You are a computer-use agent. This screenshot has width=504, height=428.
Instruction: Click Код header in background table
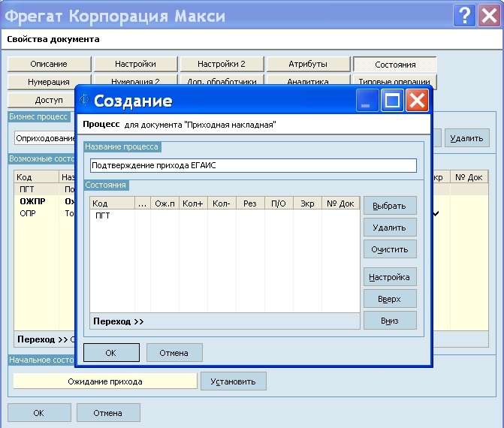(36, 177)
